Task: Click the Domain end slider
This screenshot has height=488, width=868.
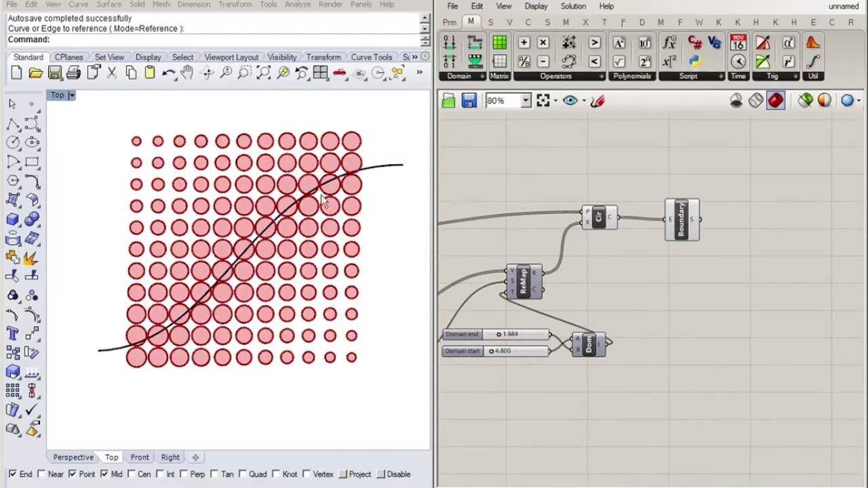Action: [x=496, y=334]
